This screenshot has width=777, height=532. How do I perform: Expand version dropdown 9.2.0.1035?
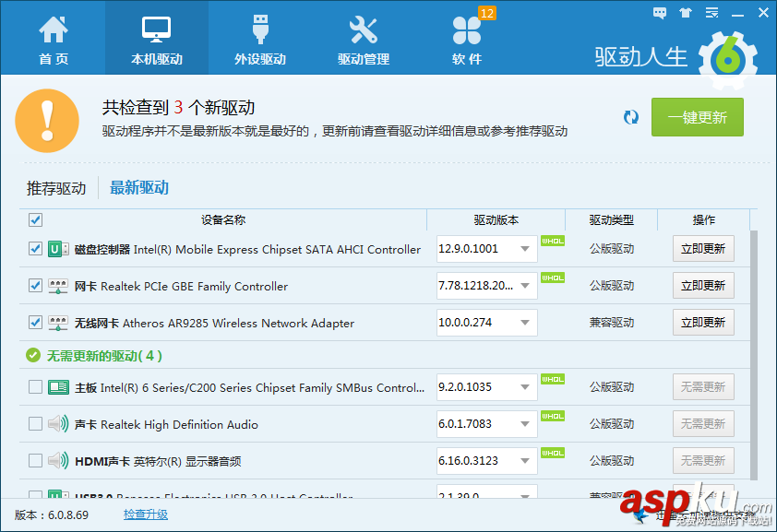coord(525,387)
